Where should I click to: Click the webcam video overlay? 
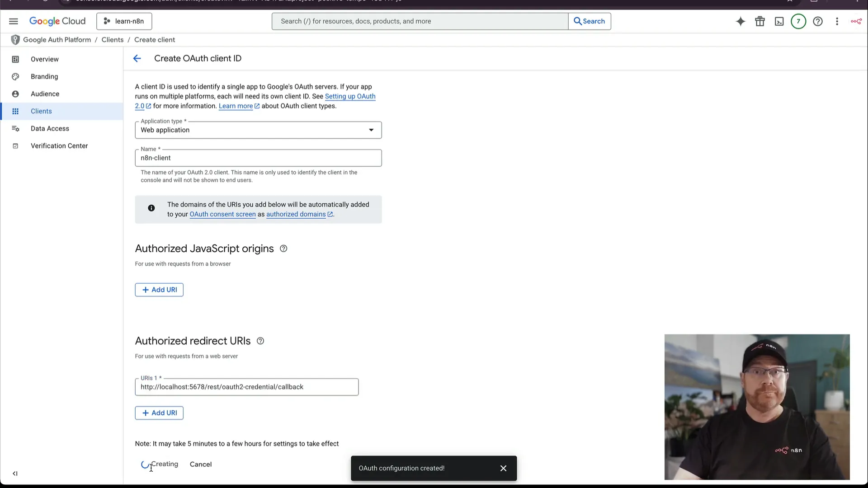click(757, 407)
